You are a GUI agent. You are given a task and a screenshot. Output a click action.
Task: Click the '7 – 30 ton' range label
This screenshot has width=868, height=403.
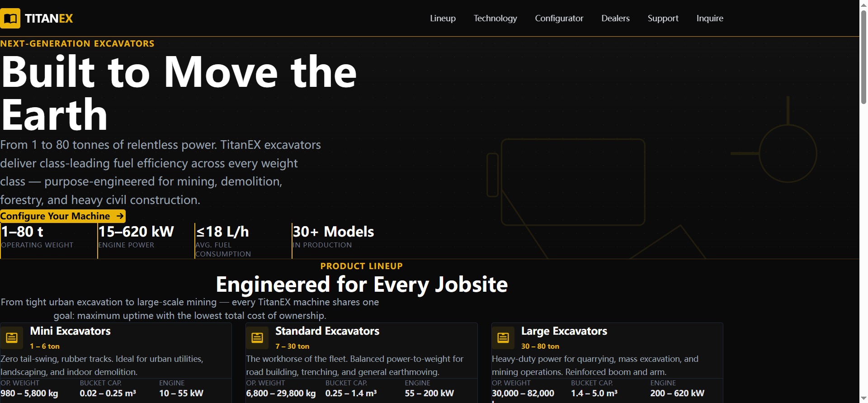(292, 346)
